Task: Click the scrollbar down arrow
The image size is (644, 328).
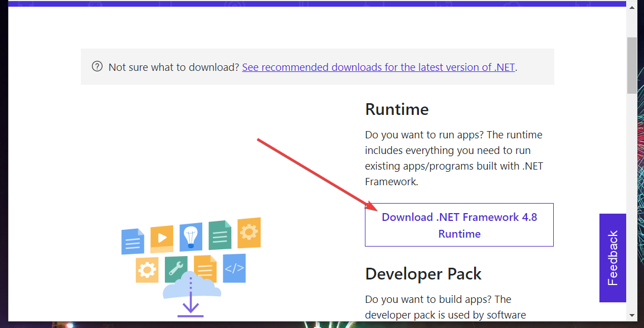Action: click(632, 316)
